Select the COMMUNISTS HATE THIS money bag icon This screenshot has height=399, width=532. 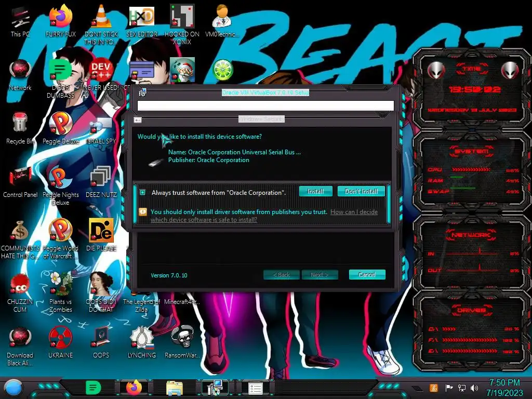click(x=20, y=239)
